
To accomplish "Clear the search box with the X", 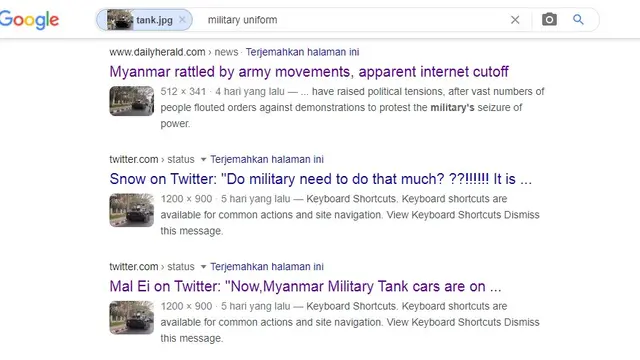I will click(x=515, y=20).
